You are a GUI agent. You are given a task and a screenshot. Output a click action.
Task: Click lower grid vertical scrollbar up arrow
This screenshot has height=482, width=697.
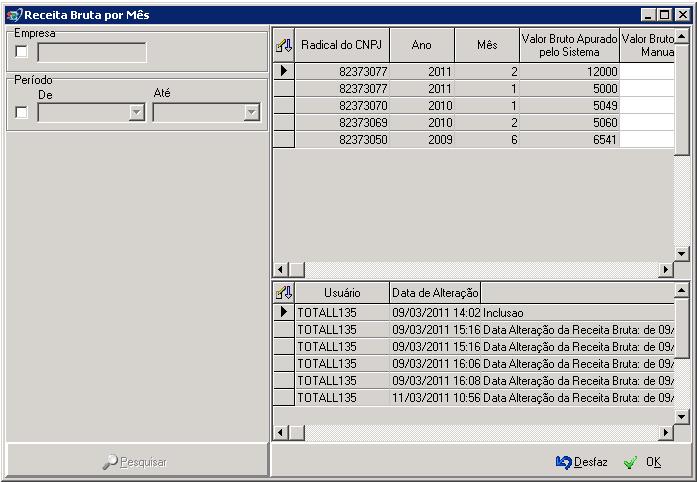click(x=682, y=290)
